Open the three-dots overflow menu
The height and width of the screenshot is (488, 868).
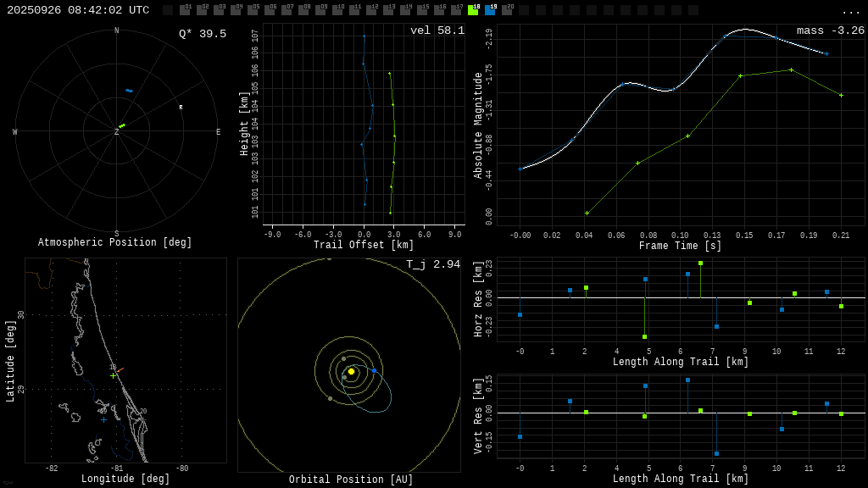850,11
